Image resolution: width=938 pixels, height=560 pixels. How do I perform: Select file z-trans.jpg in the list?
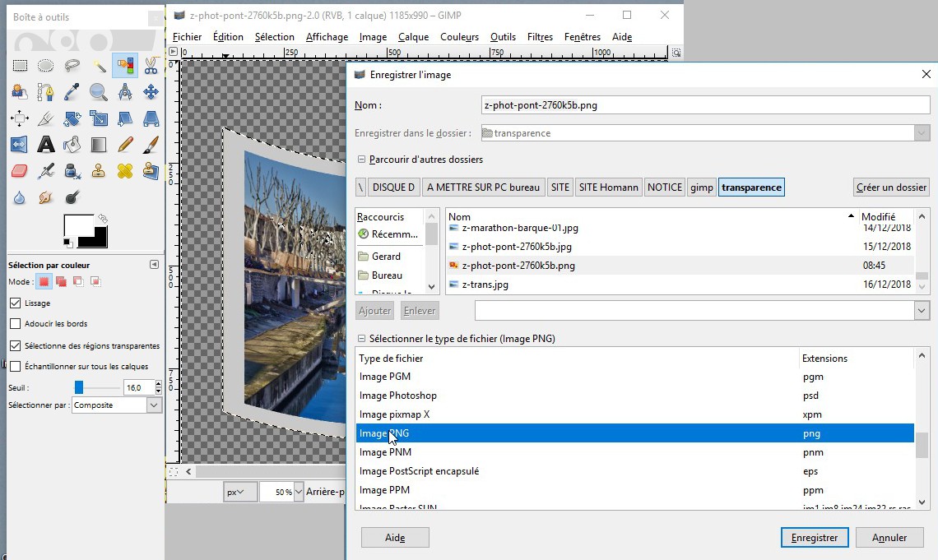click(x=680, y=285)
